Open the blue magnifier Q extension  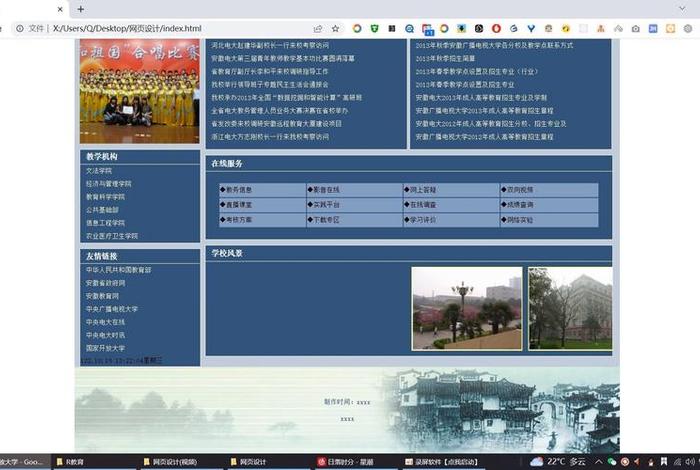click(x=409, y=29)
